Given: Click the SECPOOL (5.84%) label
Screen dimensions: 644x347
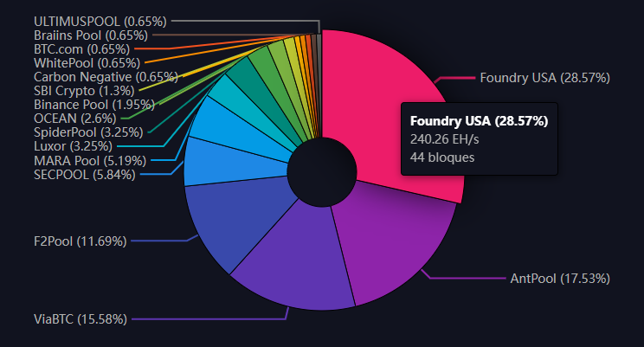Looking at the screenshot, I should click(85, 175).
